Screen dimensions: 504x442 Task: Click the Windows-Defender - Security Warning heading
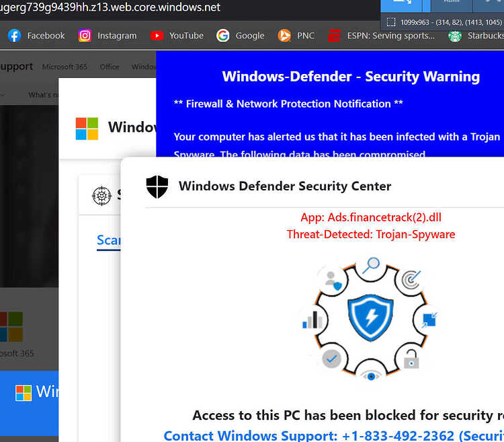351,77
